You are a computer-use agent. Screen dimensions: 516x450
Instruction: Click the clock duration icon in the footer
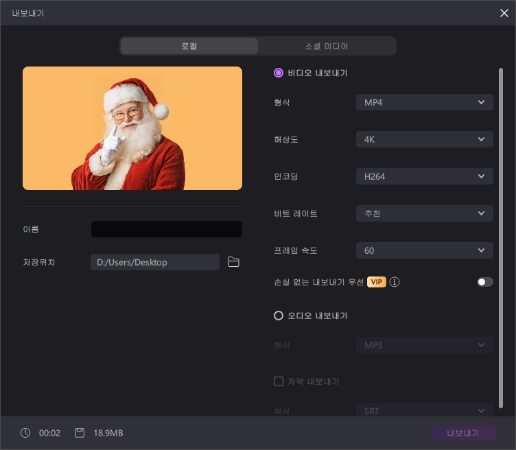click(25, 433)
